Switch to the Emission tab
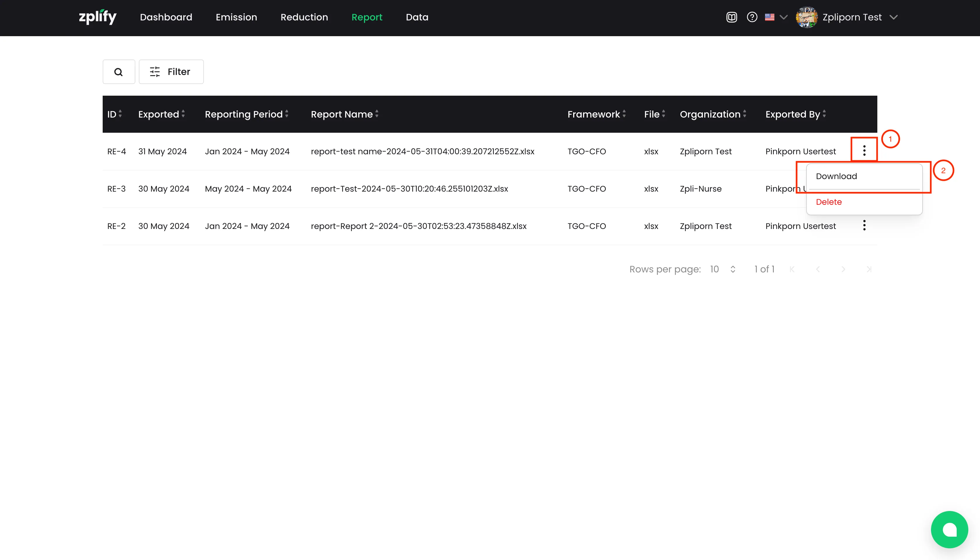 [x=236, y=17]
